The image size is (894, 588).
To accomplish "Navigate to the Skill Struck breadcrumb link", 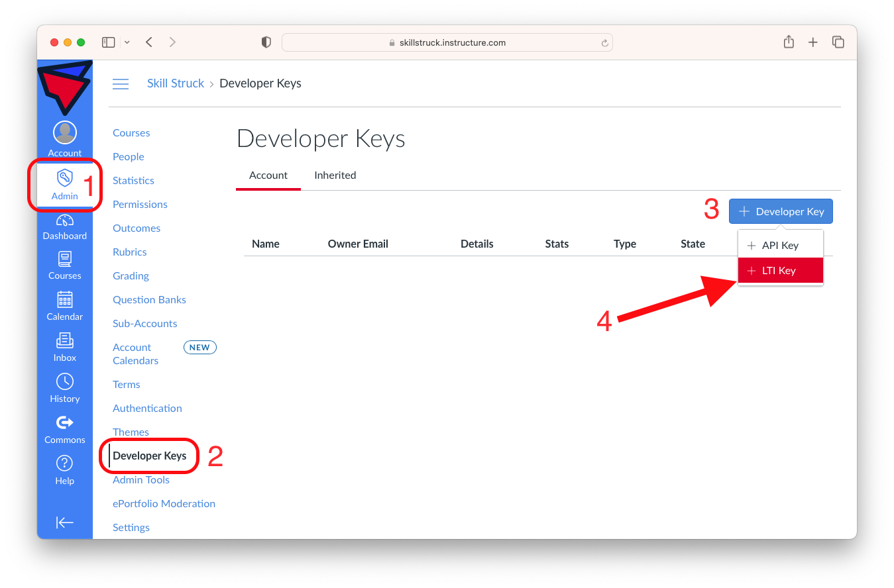I will (175, 83).
